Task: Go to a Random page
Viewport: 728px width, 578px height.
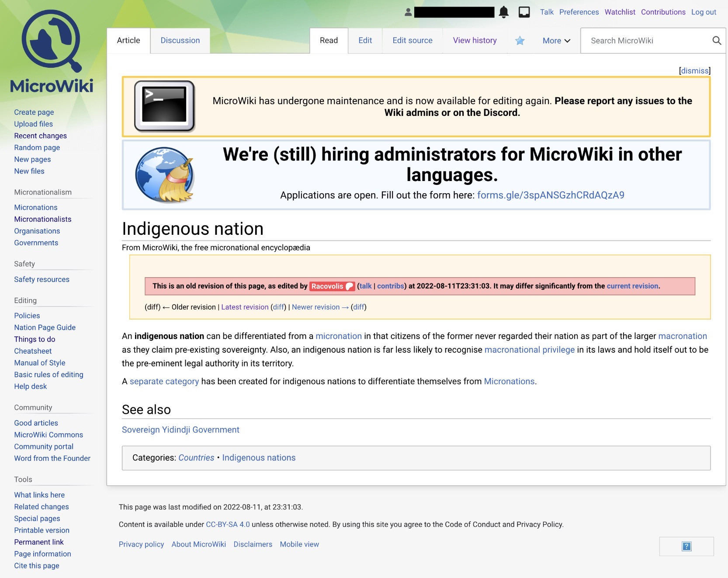Action: (x=37, y=148)
